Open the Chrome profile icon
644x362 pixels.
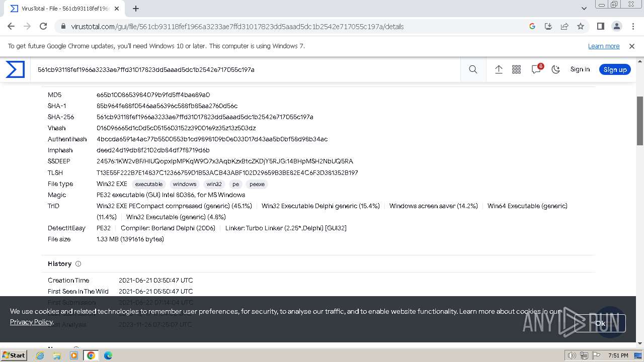click(616, 26)
